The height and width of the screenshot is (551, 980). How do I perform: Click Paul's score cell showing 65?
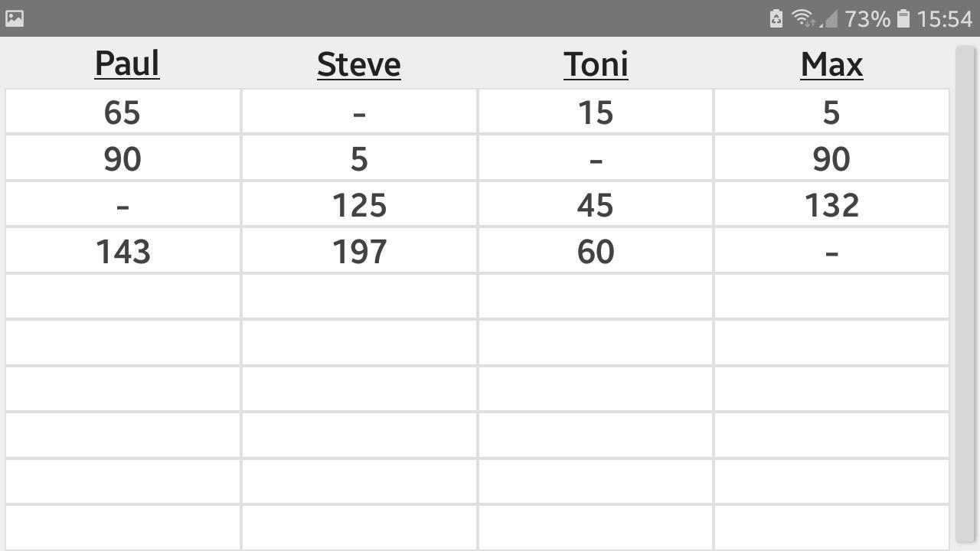tap(122, 112)
